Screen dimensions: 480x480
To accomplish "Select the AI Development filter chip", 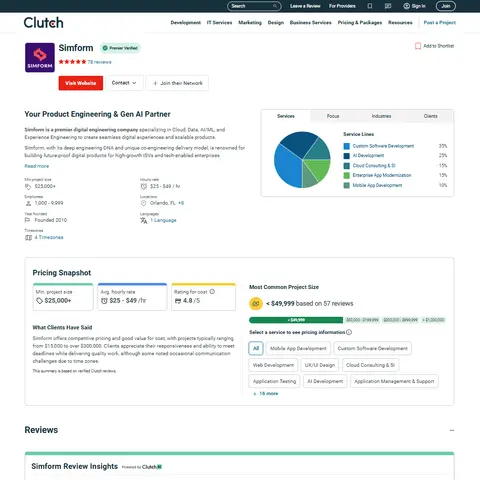I will coord(325,381).
